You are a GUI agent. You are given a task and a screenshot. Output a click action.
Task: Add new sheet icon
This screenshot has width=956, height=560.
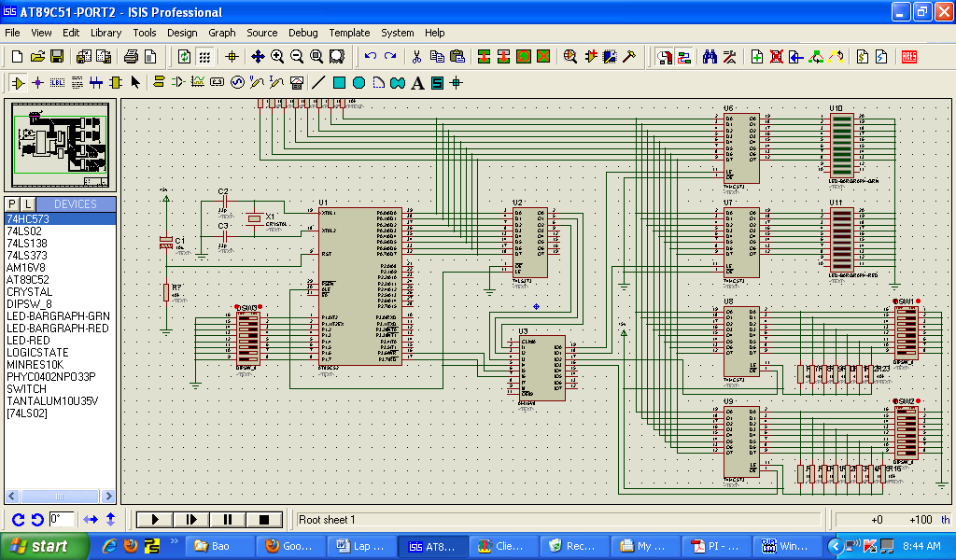pyautogui.click(x=756, y=57)
